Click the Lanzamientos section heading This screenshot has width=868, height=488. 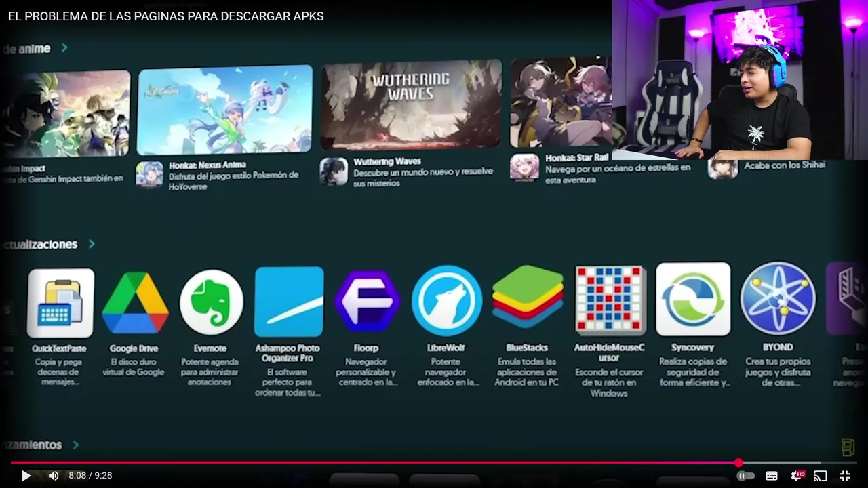click(31, 445)
